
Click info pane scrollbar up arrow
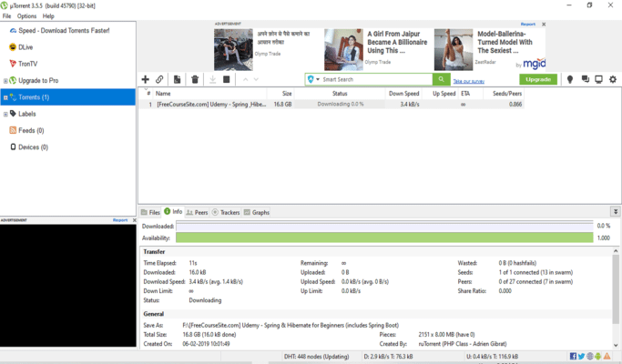pos(616,251)
